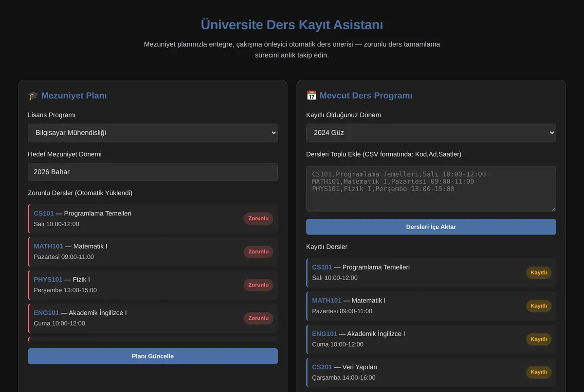
Task: Click Zorunlu badge on PHYS101 course
Action: (x=258, y=285)
